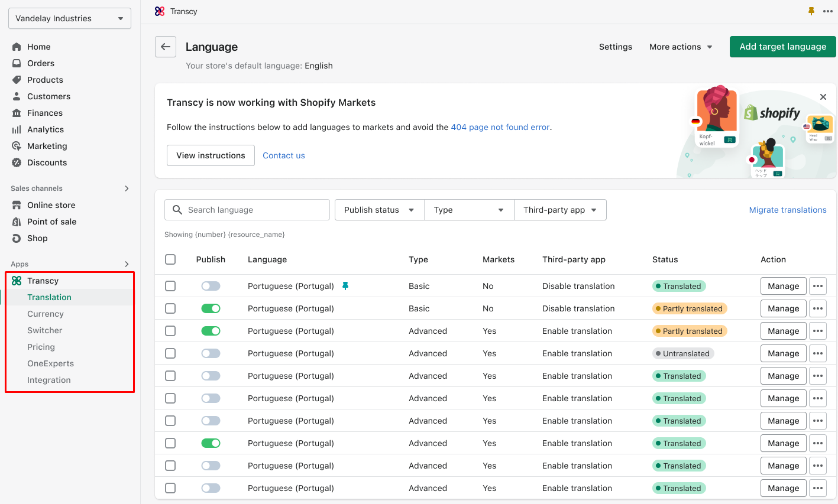Viewport: 838px width, 504px height.
Task: Check the box for the Basic Translated row
Action: [x=170, y=286]
